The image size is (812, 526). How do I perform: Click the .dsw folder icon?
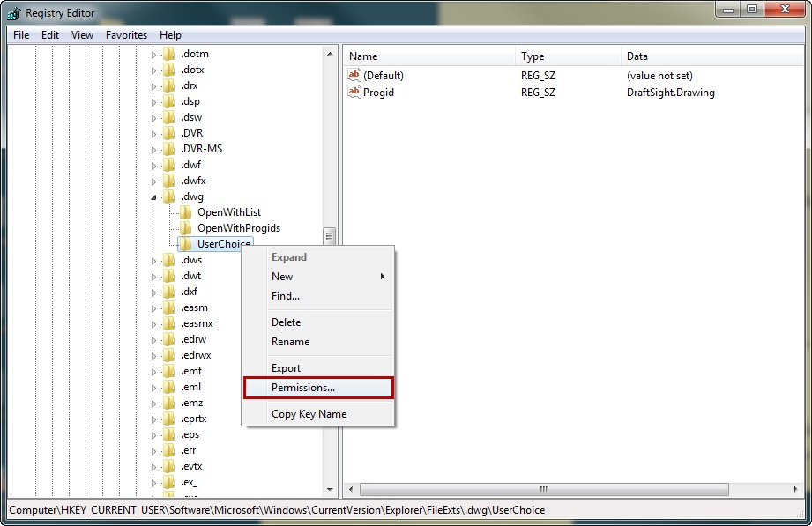click(x=168, y=117)
